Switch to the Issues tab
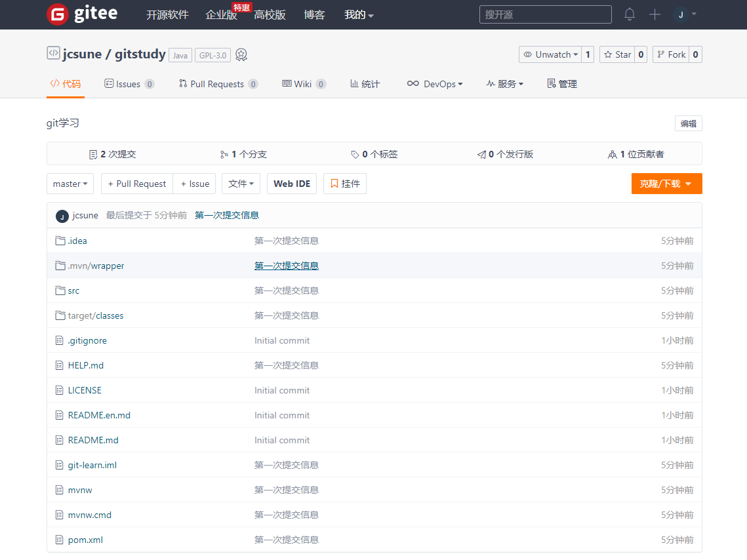Screen dimensions: 747x560 [129, 84]
